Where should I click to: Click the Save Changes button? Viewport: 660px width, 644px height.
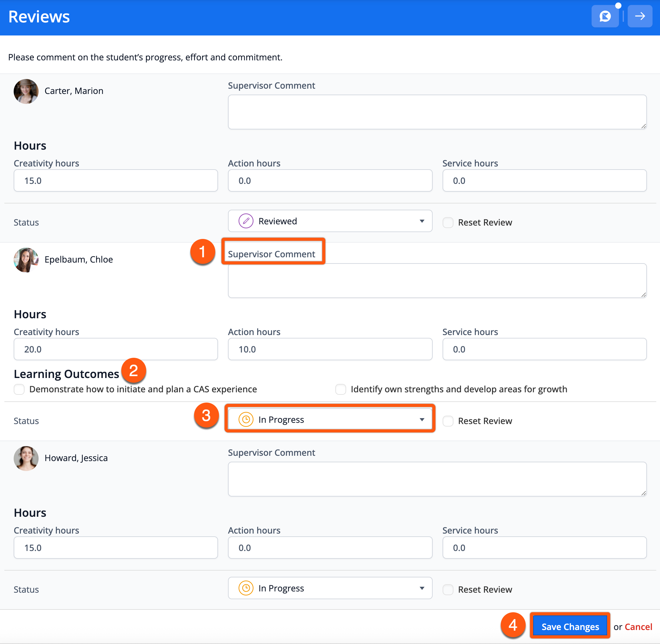click(570, 627)
